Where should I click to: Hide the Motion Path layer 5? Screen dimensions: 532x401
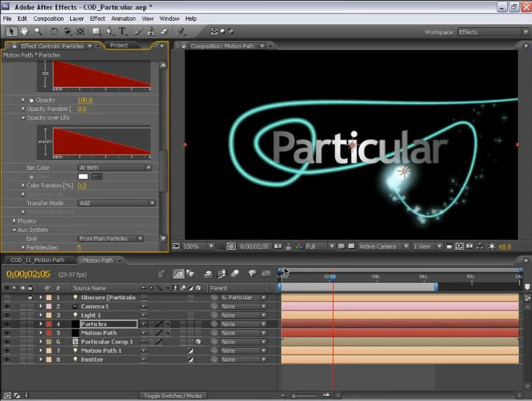coord(7,333)
